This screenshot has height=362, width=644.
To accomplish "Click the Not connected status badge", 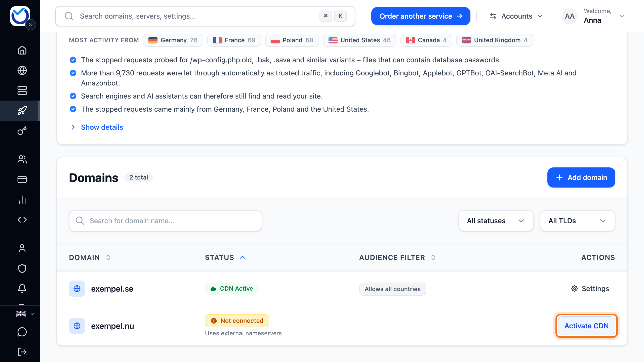I will [x=237, y=321].
